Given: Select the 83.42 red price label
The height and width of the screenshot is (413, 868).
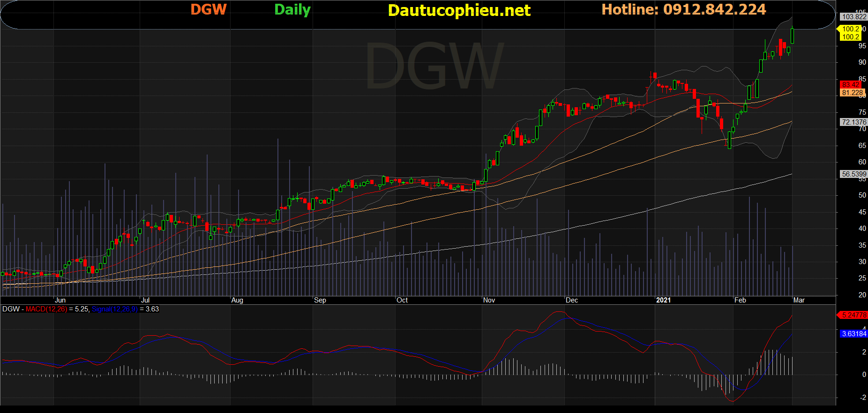Looking at the screenshot, I should click(x=850, y=85).
